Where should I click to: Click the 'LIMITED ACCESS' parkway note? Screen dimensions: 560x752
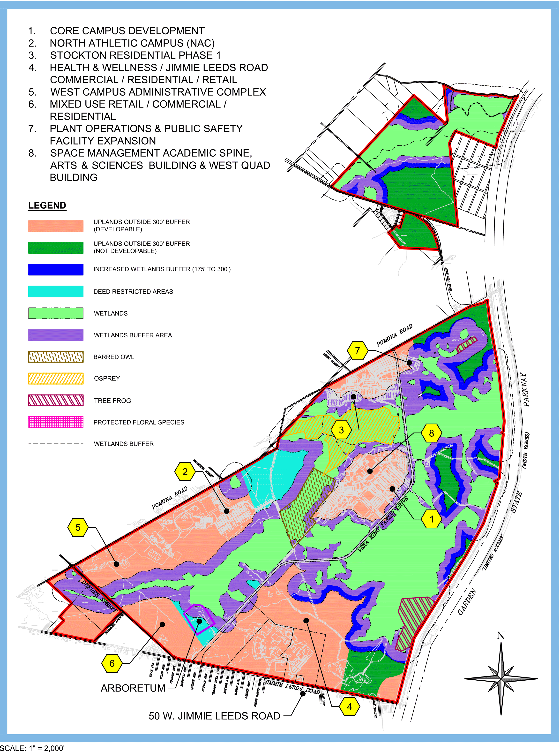coord(492,552)
